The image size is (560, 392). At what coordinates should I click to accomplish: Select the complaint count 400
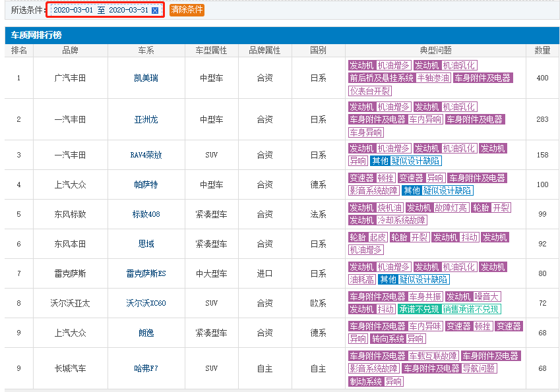click(x=542, y=78)
